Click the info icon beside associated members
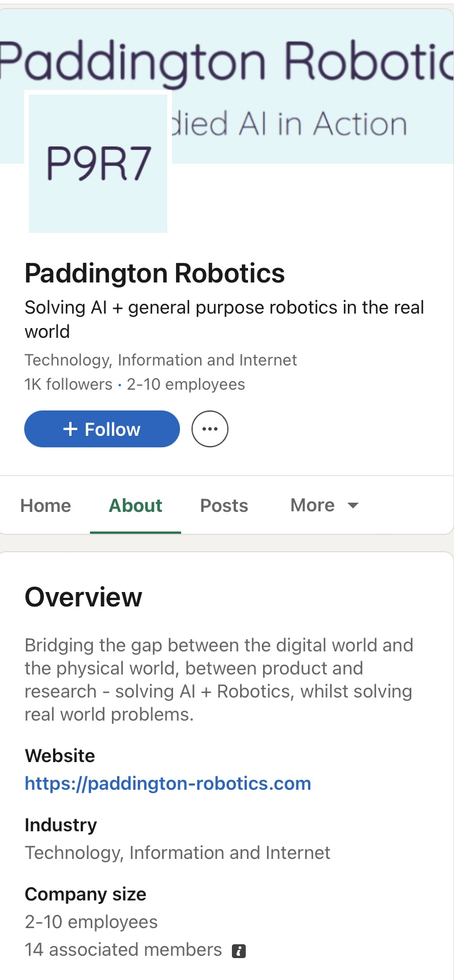The image size is (454, 980). point(239,951)
